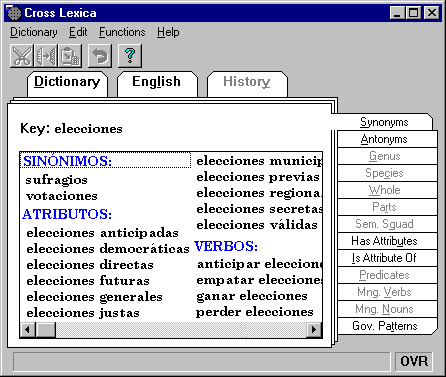Click the SINÓNIMOS heading
Screen dimensions: 446x377
point(68,161)
